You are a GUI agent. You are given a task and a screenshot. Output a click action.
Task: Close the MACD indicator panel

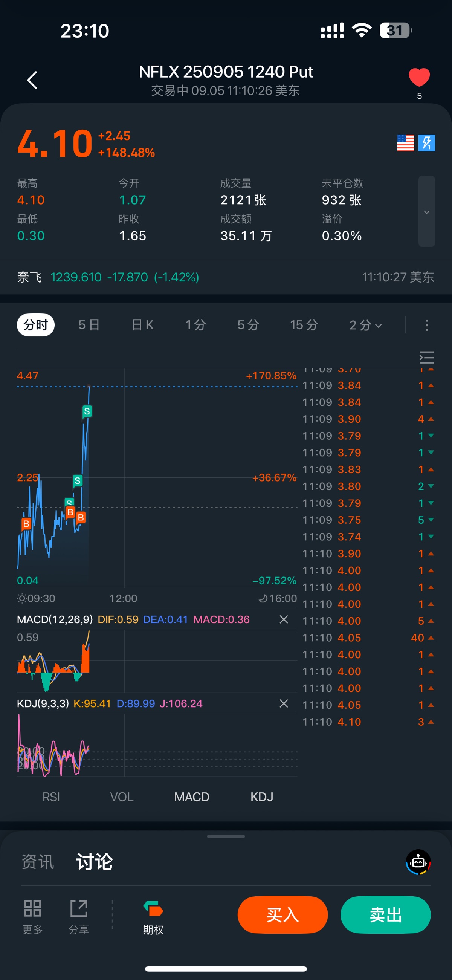point(284,619)
